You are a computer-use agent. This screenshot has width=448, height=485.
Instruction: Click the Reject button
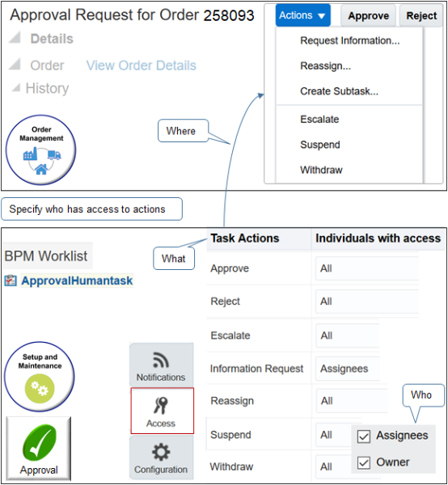(421, 15)
